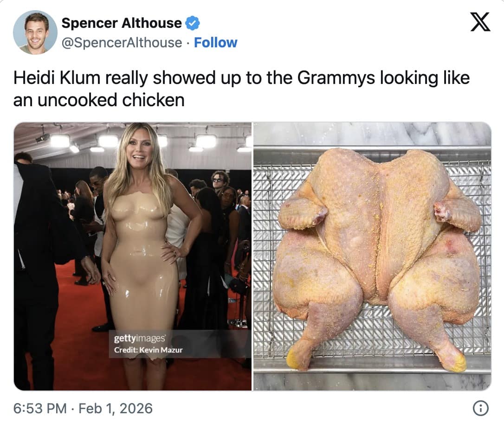Click the Feb 1, 2026 date

(x=116, y=409)
